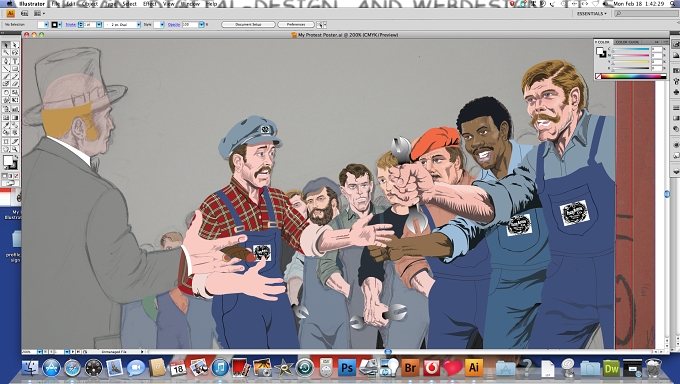Choose the Rectangle tool

tap(15, 69)
